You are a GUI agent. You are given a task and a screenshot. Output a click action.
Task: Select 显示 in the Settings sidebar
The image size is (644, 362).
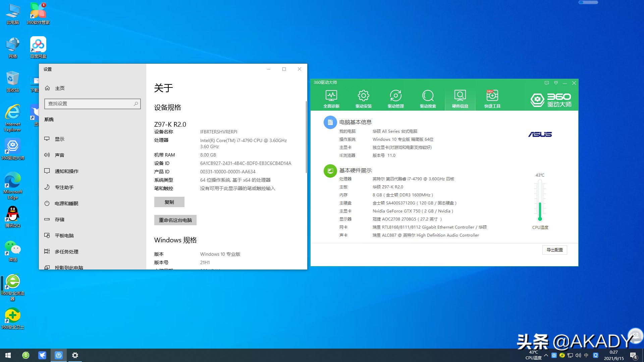click(x=59, y=139)
